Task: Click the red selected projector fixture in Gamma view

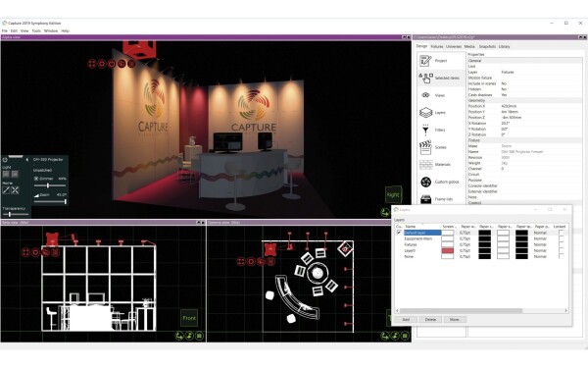Action: coord(270,249)
